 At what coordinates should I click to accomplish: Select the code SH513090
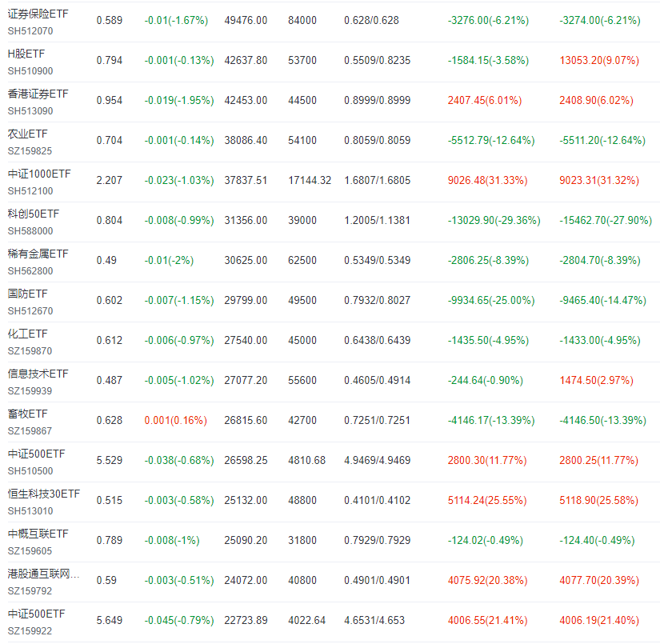point(30,111)
